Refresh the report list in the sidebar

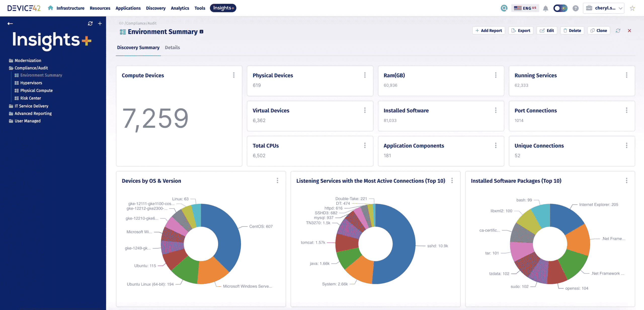click(90, 23)
